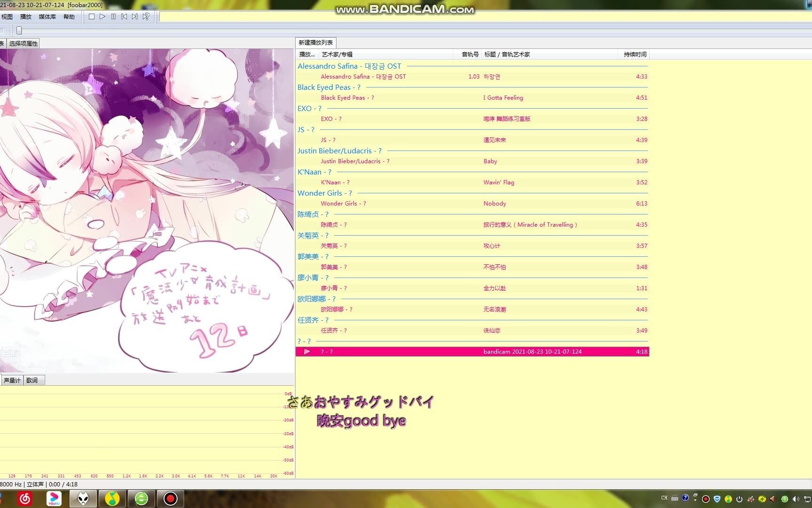This screenshot has width=812, height=508.
Task: Select the track 不怕不怕
Action: pos(494,267)
